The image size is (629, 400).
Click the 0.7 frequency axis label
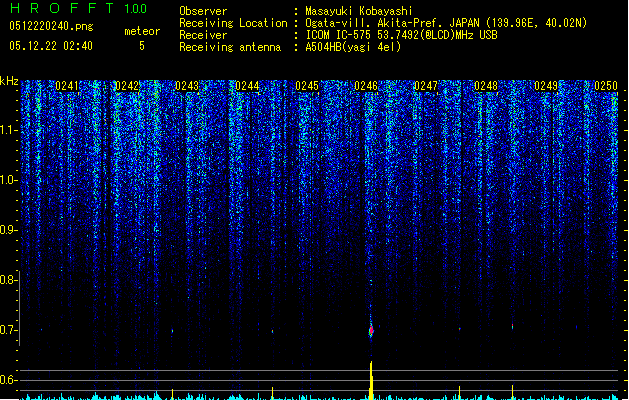pyautogui.click(x=8, y=330)
